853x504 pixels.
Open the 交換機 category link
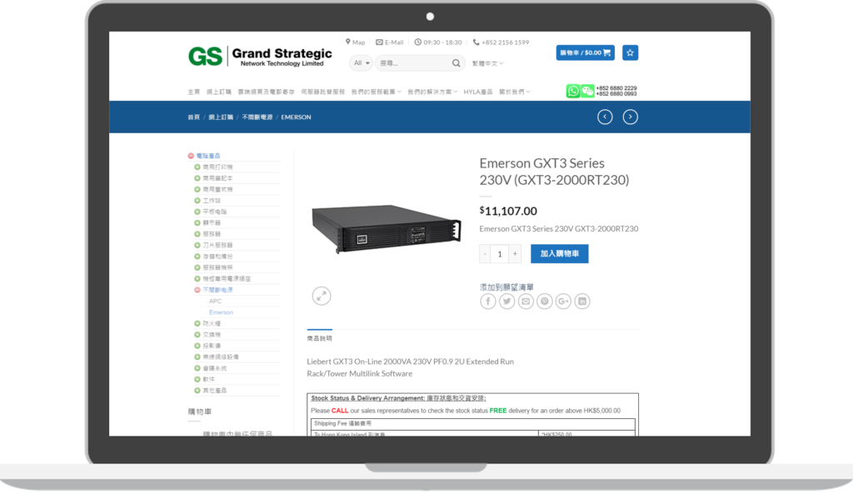tap(212, 335)
